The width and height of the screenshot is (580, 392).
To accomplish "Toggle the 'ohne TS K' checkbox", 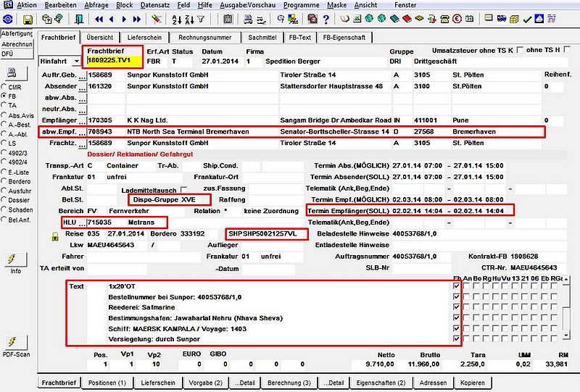I will coord(520,49).
